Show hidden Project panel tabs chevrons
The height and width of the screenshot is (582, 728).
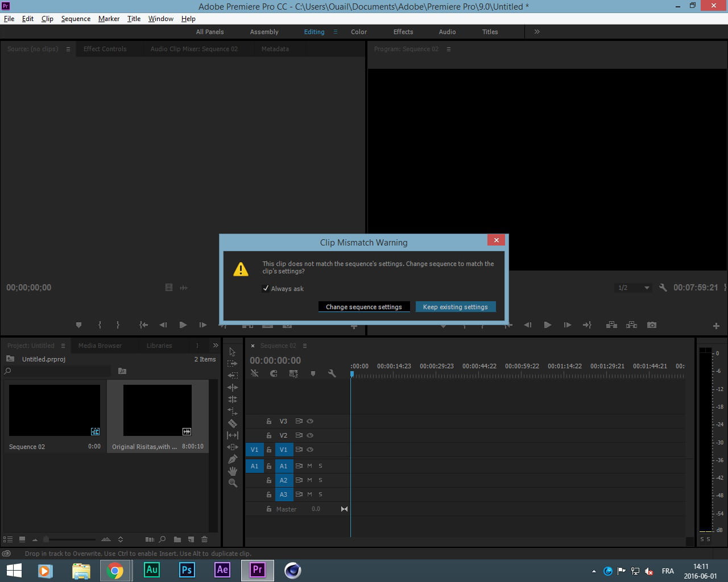pyautogui.click(x=216, y=346)
